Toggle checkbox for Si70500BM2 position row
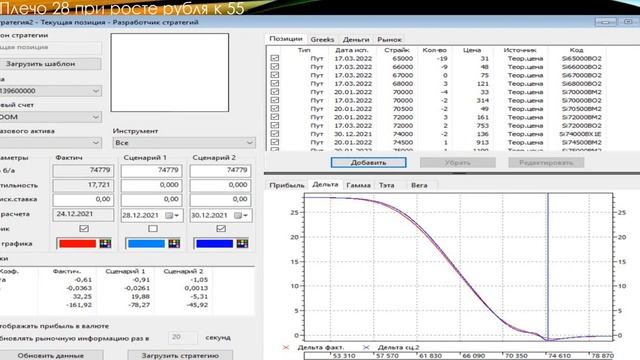Screen dimensions: 640x360 point(275,109)
